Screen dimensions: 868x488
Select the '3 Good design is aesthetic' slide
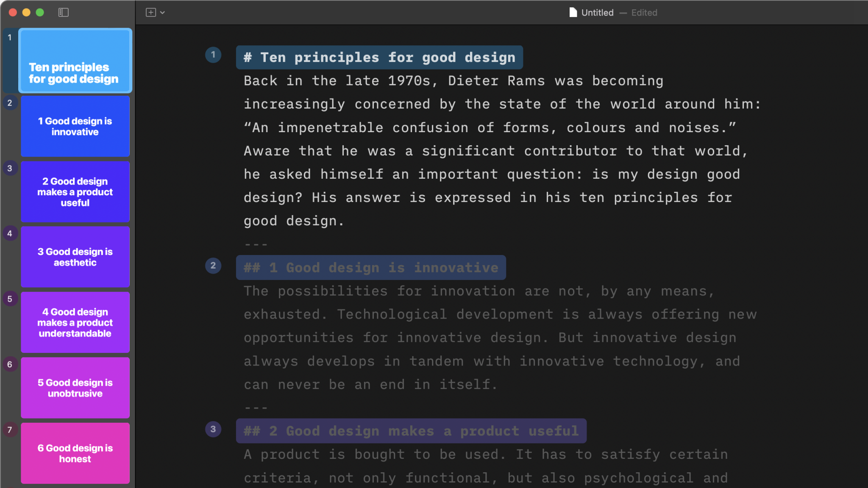coord(75,257)
